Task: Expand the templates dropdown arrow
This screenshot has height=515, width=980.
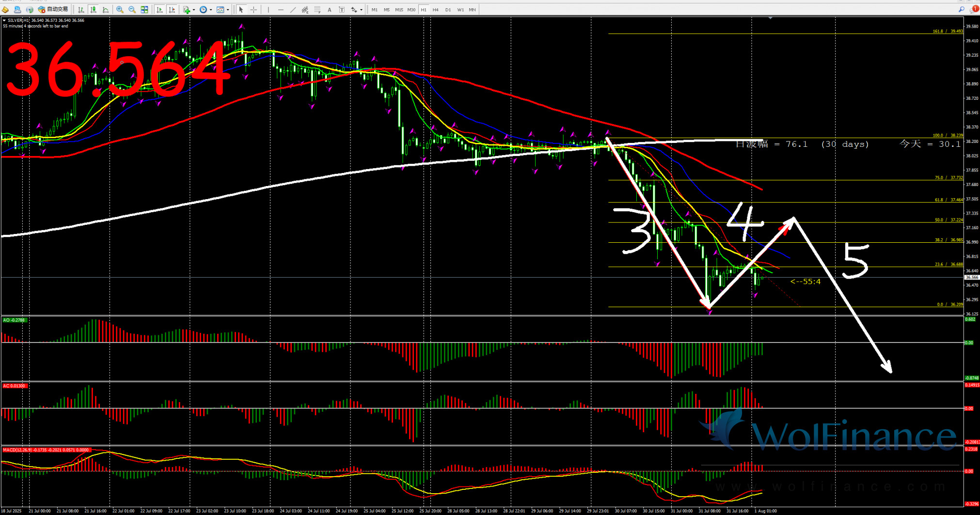Action: tap(228, 10)
